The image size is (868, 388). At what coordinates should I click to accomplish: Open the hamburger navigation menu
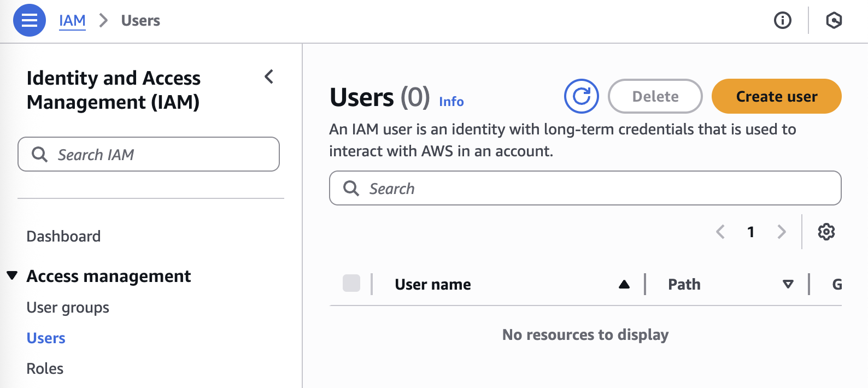pos(30,20)
